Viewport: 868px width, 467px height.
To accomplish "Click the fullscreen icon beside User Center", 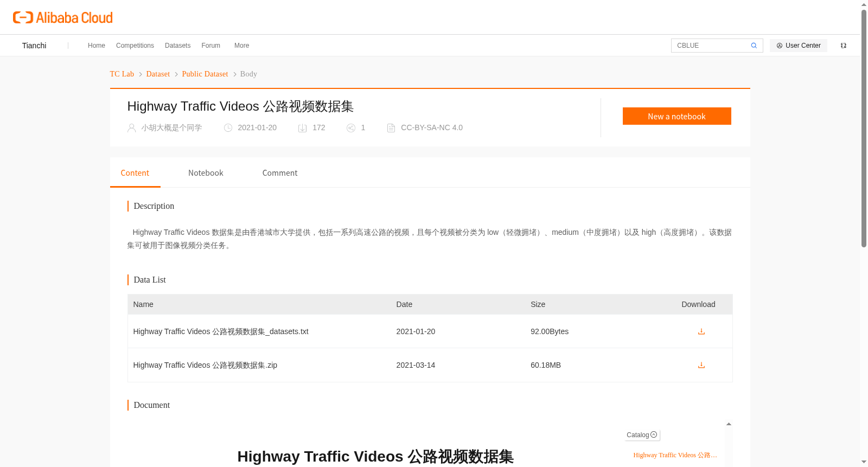I will 844,46.
